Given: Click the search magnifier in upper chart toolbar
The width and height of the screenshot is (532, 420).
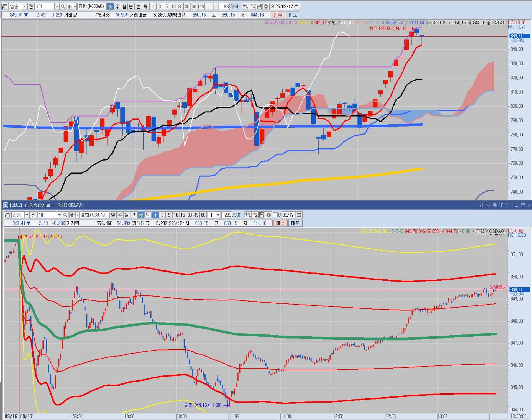Looking at the screenshot, I should pyautogui.click(x=63, y=6).
